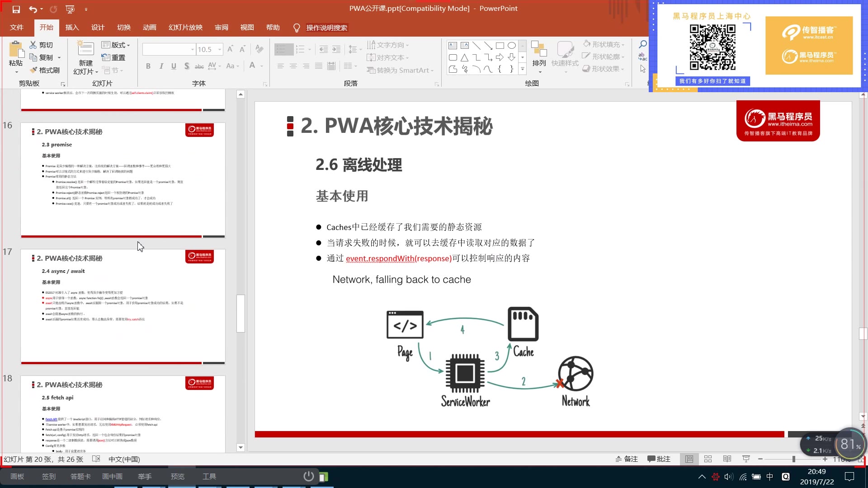Select slide 17 thumbnail about async / await
This screenshot has height=488, width=868.
click(x=123, y=306)
